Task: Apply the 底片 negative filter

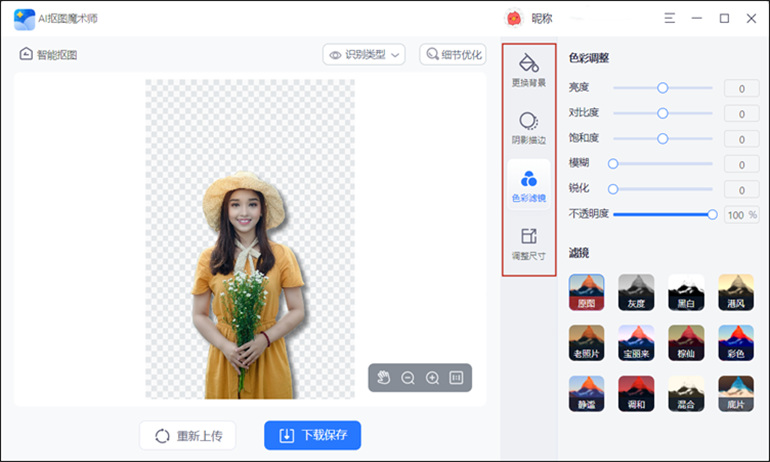Action: pos(736,394)
